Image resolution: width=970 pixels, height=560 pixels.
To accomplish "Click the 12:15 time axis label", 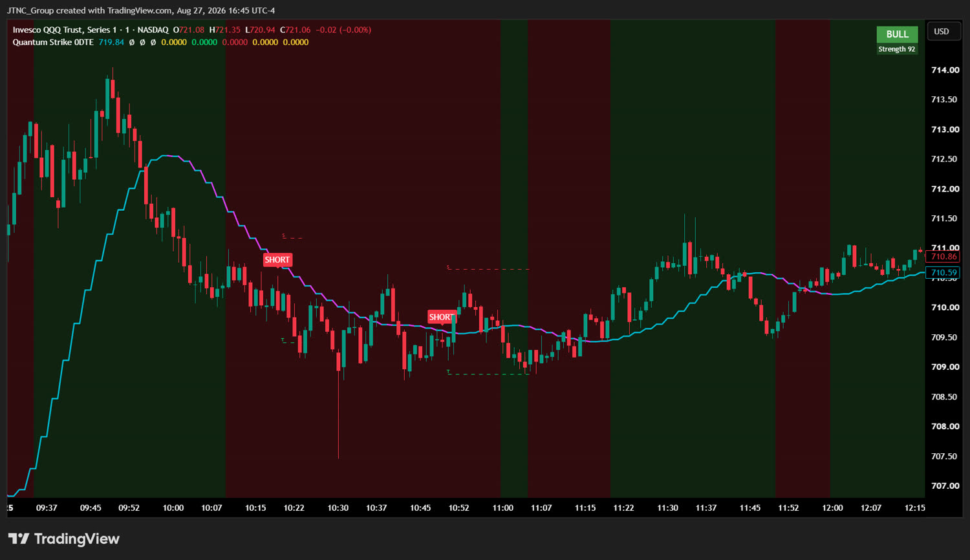I will [915, 508].
